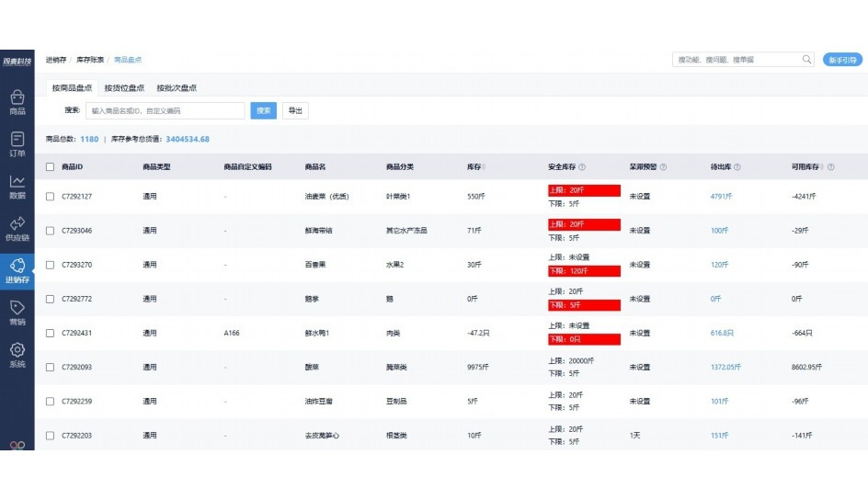
Task: Open 系统 settings gear icon
Action: (17, 355)
